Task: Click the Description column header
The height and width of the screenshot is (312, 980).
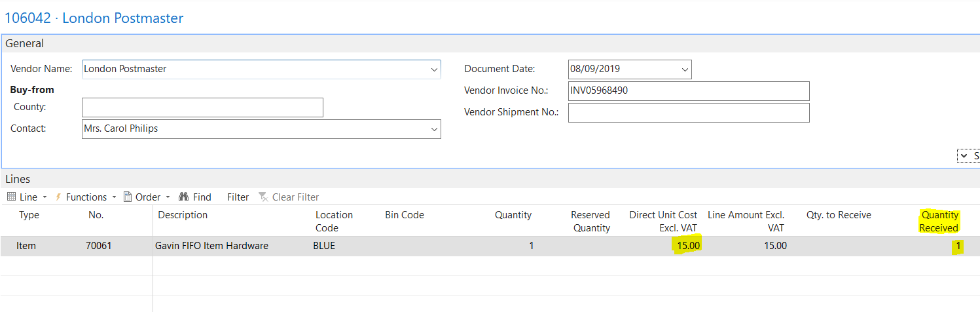Action: (x=183, y=215)
